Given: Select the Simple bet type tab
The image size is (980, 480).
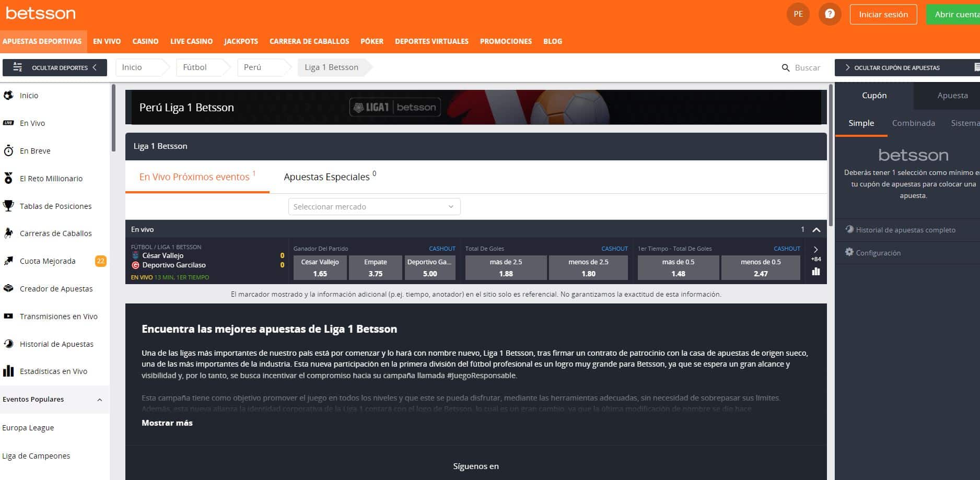Looking at the screenshot, I should tap(861, 123).
